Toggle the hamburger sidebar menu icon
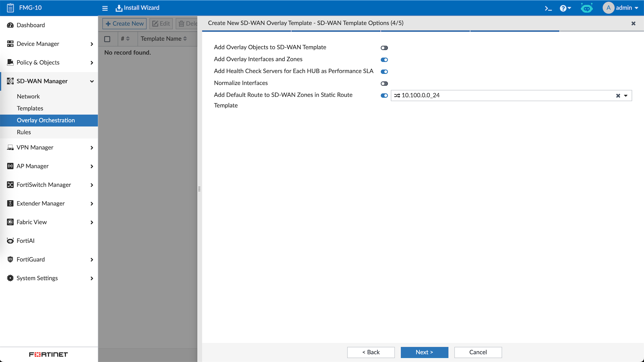 [x=105, y=8]
